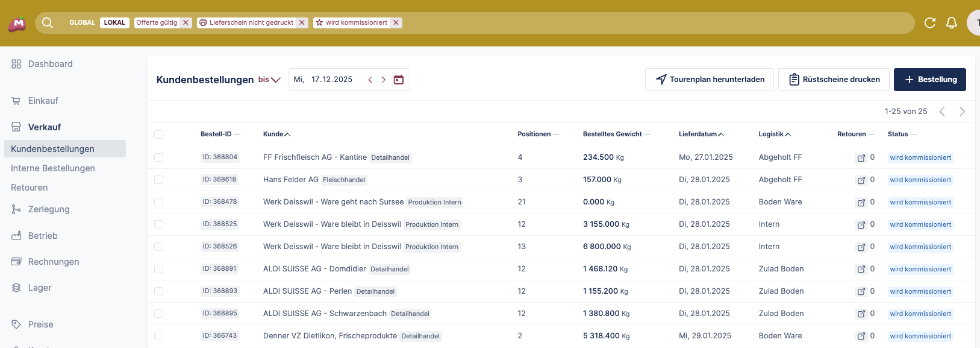Switch search scope to GLOBAL
This screenshot has height=348, width=980.
(x=82, y=23)
